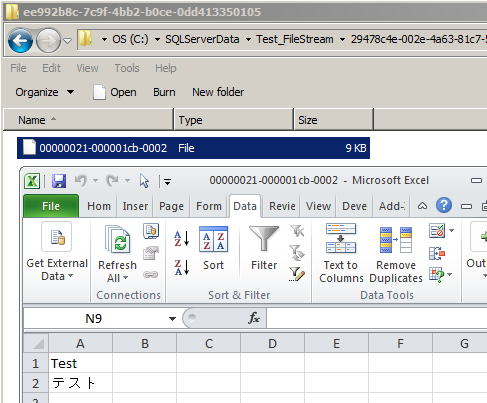Select column B header
Screen dimensions: 487x403
tap(145, 343)
